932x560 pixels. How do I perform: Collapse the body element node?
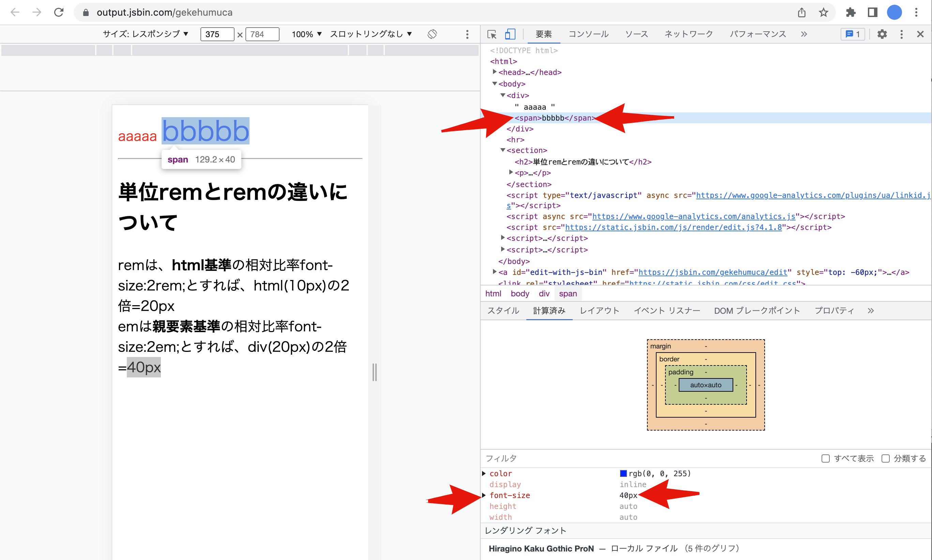pyautogui.click(x=495, y=83)
